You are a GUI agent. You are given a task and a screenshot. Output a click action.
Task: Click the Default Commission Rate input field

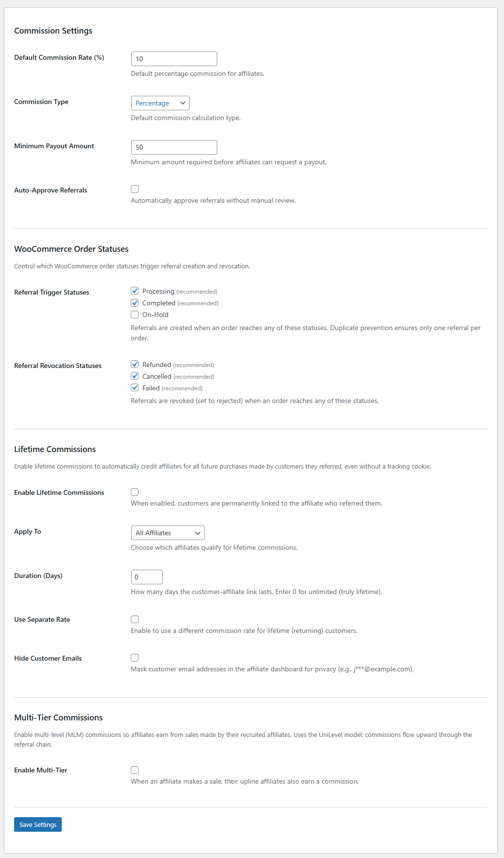coord(174,58)
